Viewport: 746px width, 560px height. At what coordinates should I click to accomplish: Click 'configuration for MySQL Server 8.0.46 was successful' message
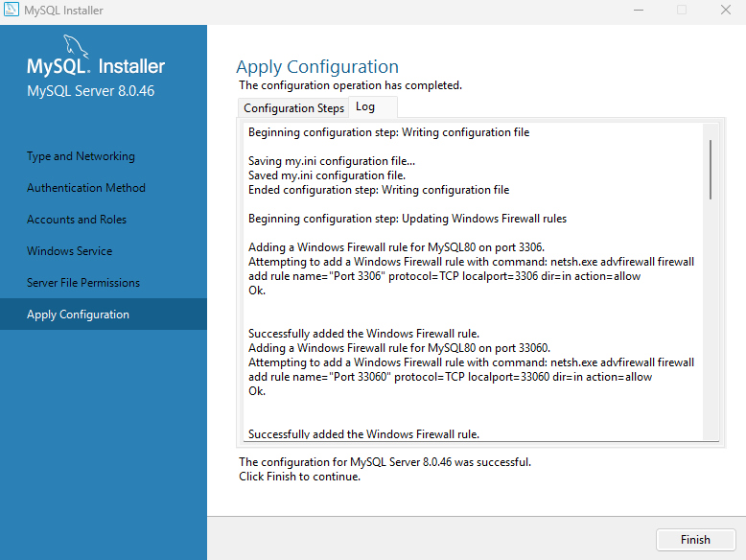point(385,462)
